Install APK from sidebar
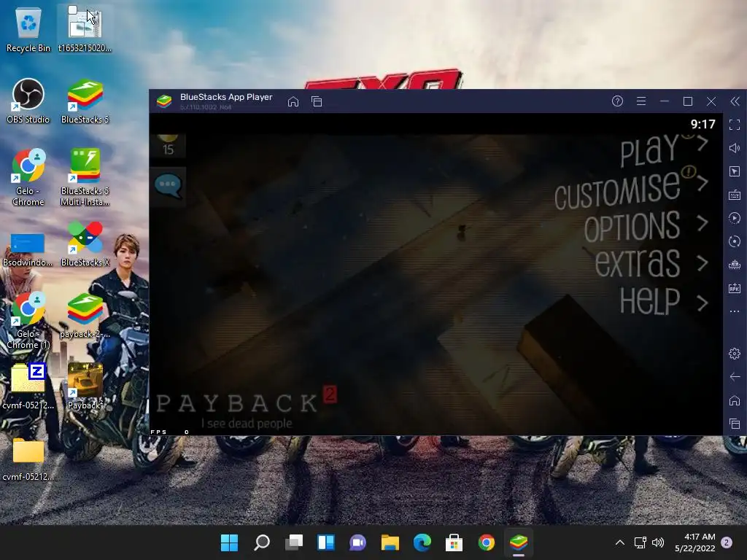 pyautogui.click(x=735, y=288)
